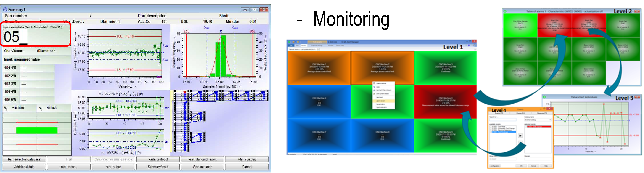Tick the Tool Wear event checkbox

coord(491,127)
